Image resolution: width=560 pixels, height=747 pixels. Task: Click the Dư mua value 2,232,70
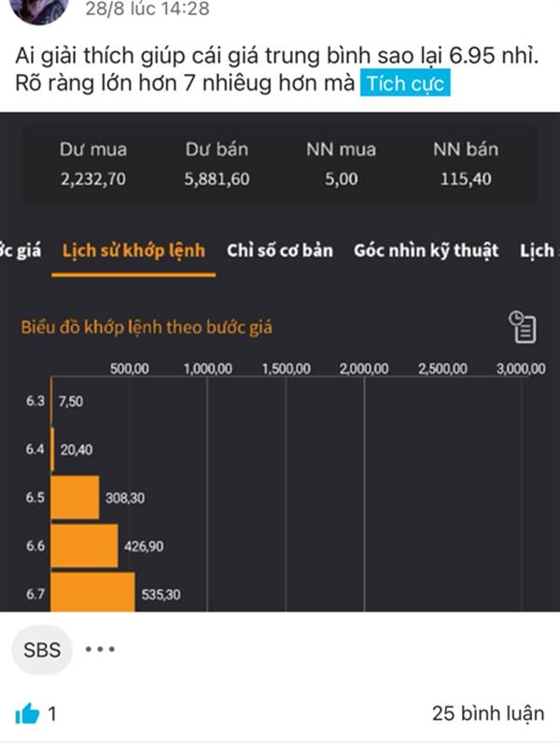coord(92,179)
